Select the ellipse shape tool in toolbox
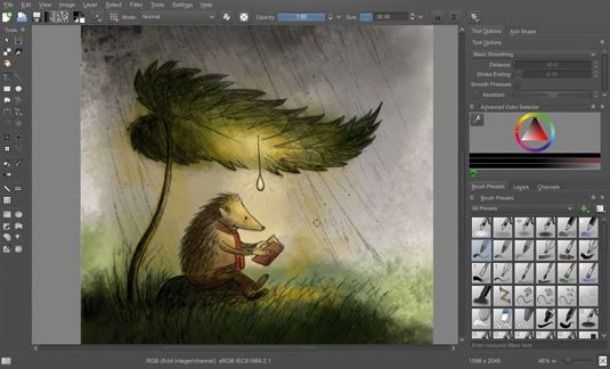610x369 pixels. click(x=18, y=89)
